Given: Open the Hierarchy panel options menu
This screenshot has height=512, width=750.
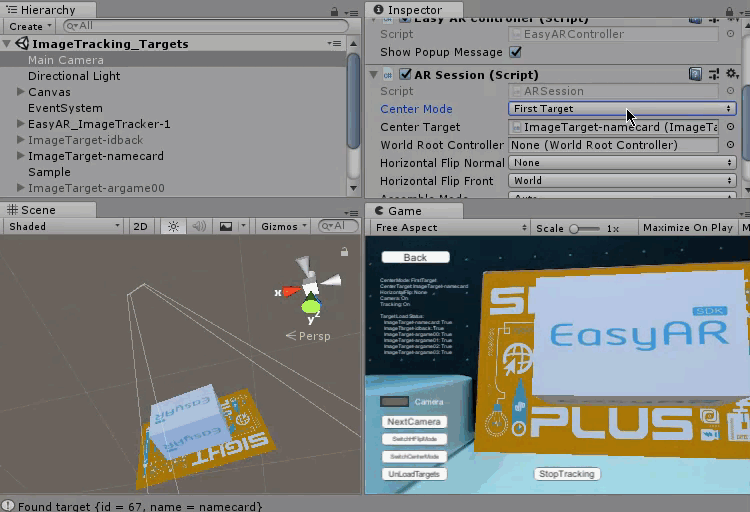Looking at the screenshot, I should [x=351, y=12].
